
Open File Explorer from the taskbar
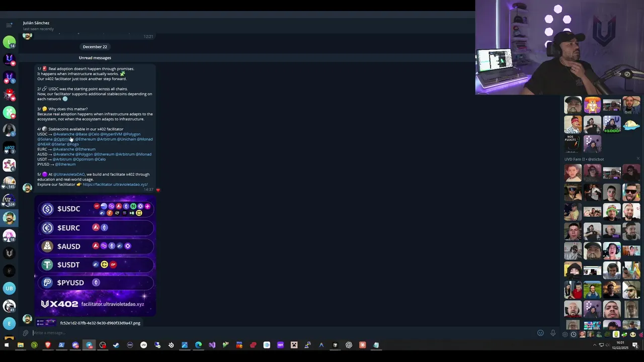click(x=21, y=345)
